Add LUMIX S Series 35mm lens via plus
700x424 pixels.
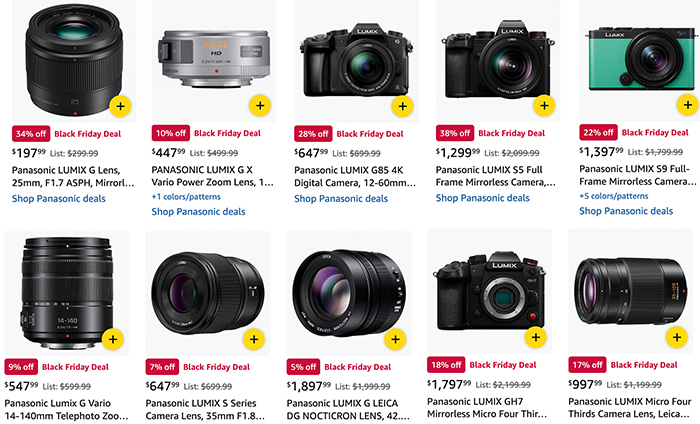click(x=254, y=339)
